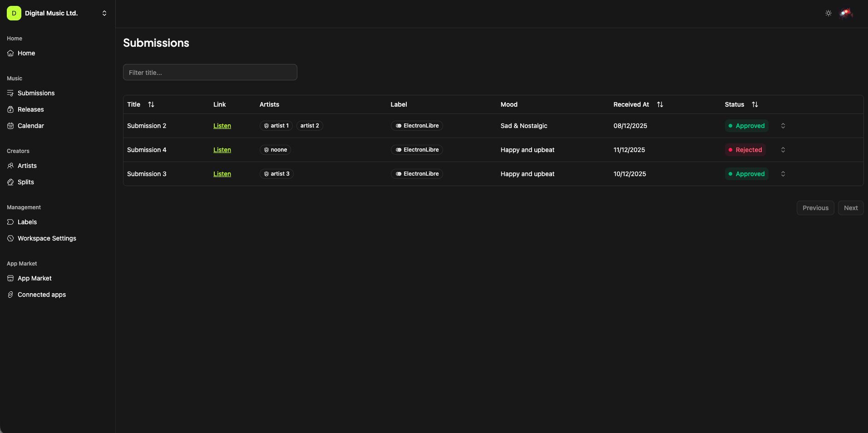Click the Listen link for Submission 3

tap(222, 174)
